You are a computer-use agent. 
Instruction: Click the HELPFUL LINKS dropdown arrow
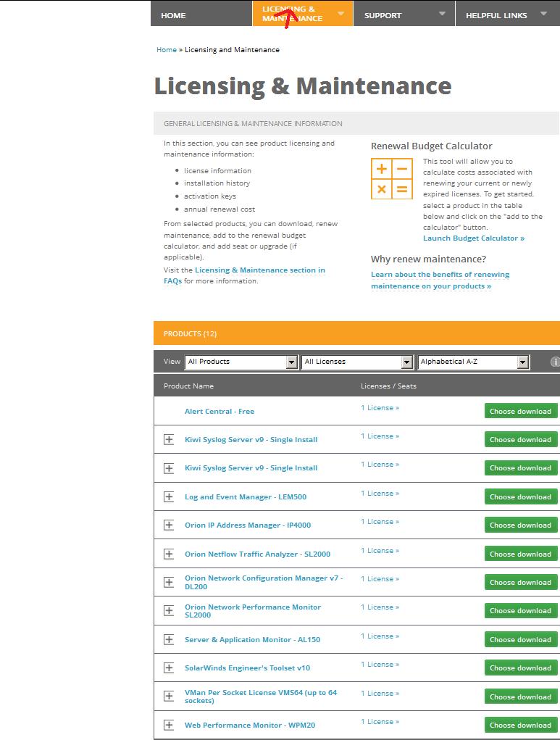tap(543, 14)
